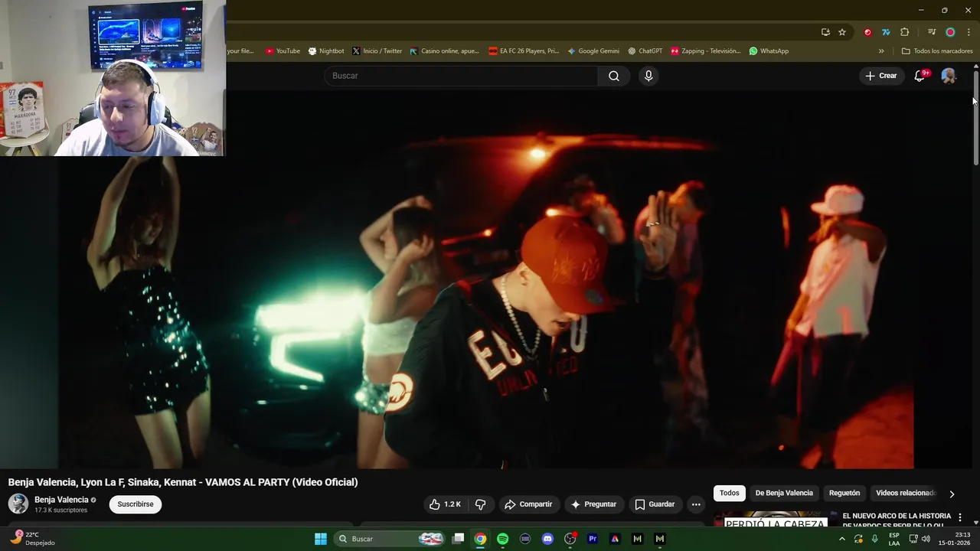Select the Videos relacionados chip

click(905, 493)
